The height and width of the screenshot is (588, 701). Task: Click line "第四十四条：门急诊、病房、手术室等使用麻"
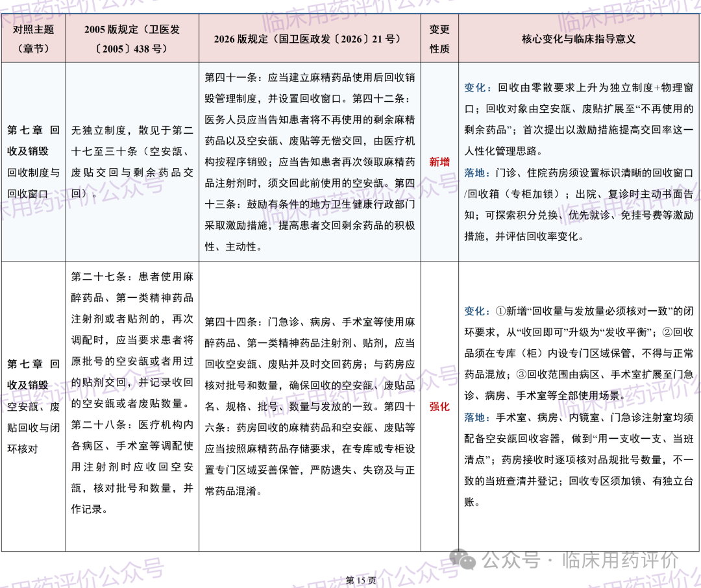[x=310, y=322]
